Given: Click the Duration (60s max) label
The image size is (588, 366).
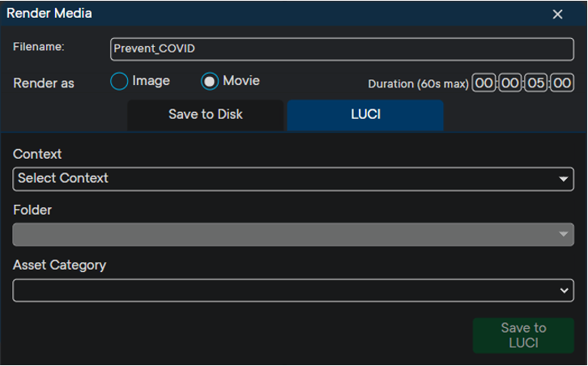Looking at the screenshot, I should (x=418, y=84).
